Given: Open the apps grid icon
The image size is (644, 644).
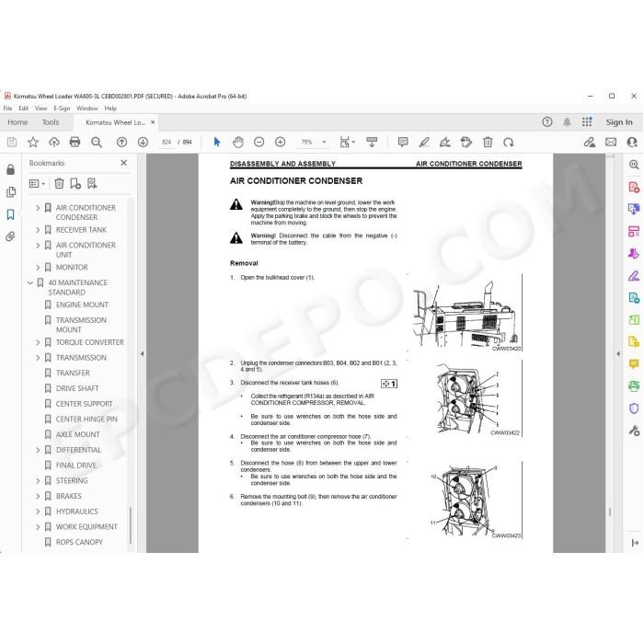Looking at the screenshot, I should [x=587, y=122].
